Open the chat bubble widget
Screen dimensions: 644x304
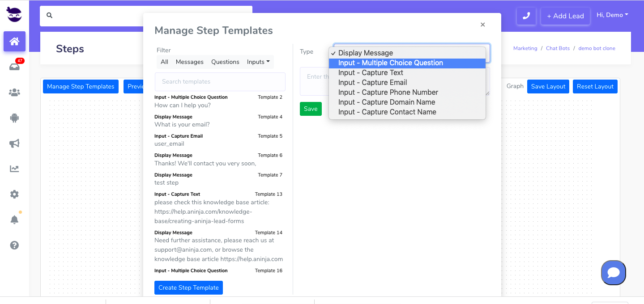(613, 272)
